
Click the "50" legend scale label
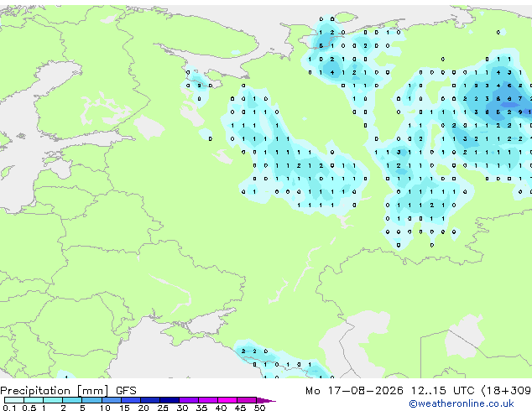point(259,408)
